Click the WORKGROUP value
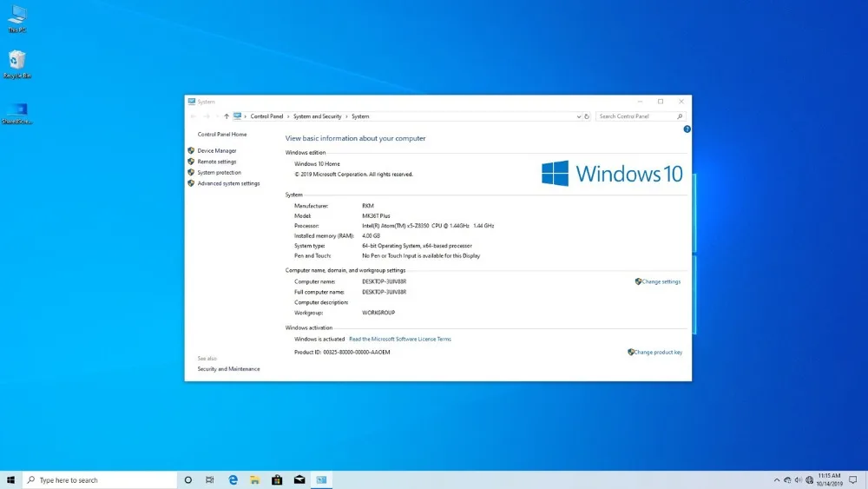 (378, 313)
